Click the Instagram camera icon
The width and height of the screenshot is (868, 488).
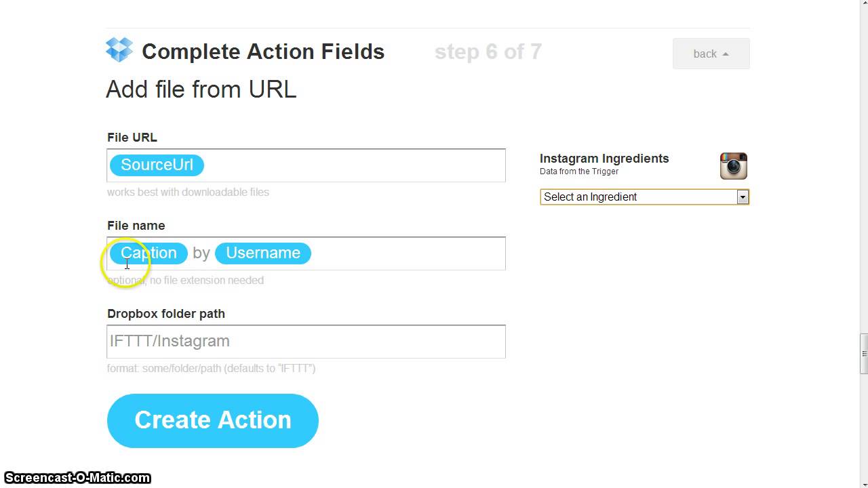[733, 166]
